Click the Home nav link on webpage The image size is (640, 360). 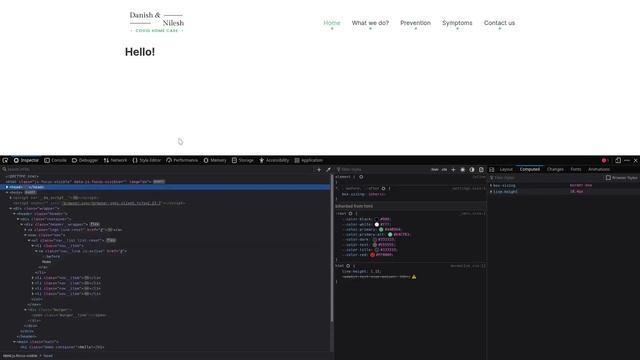point(332,23)
